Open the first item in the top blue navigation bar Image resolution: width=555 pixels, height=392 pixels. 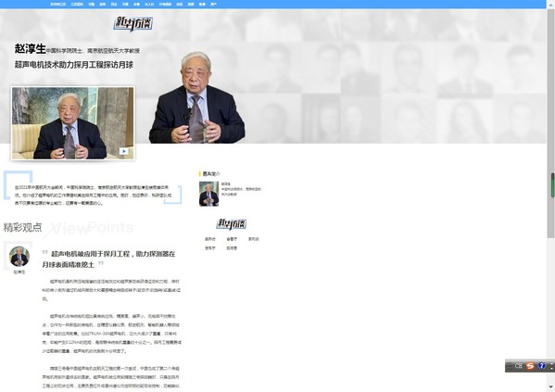click(58, 5)
